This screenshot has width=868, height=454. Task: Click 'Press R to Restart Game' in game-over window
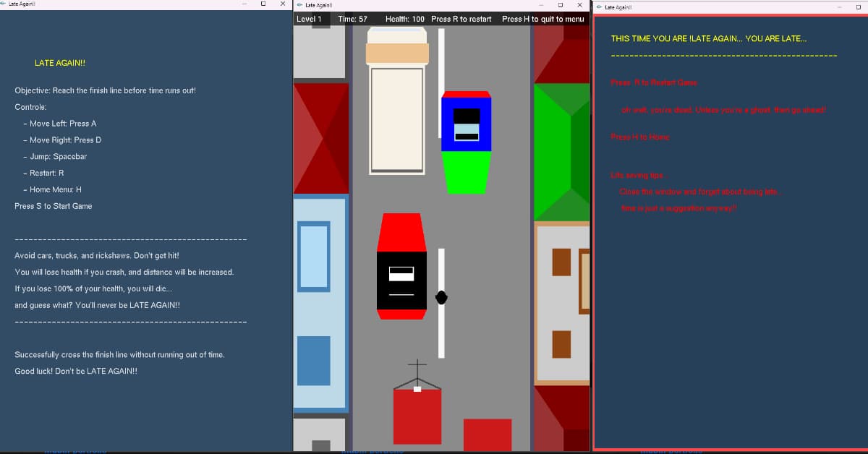[654, 82]
